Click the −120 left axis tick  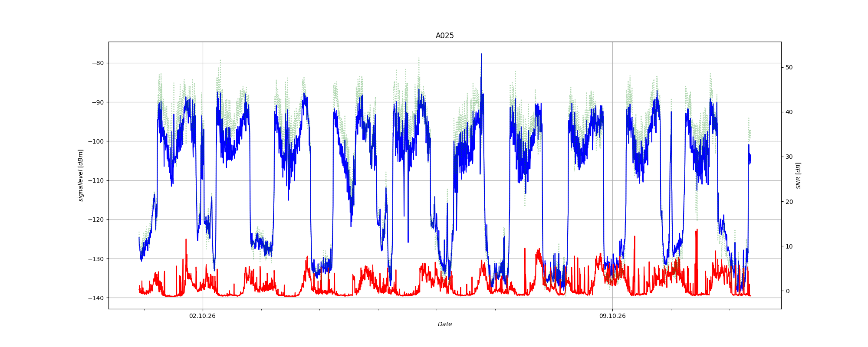click(x=96, y=219)
